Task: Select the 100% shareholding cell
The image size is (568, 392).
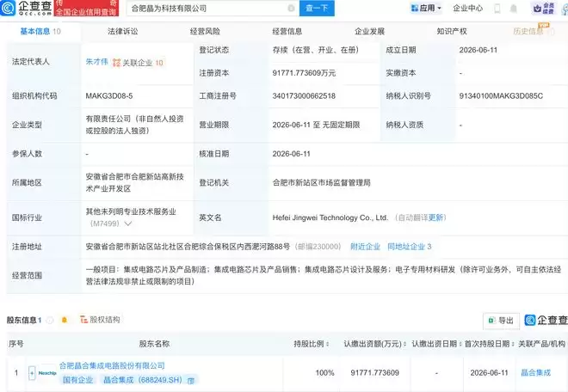Action: point(324,372)
